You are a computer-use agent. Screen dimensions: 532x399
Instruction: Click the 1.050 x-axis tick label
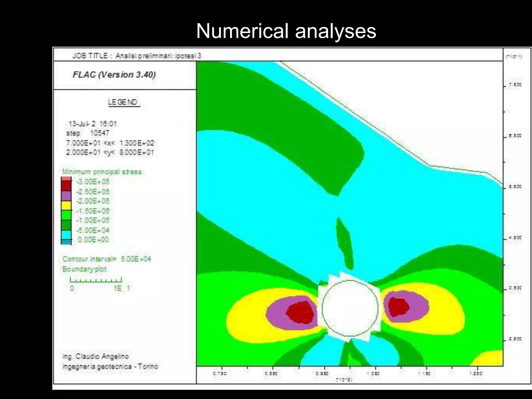[x=373, y=374]
